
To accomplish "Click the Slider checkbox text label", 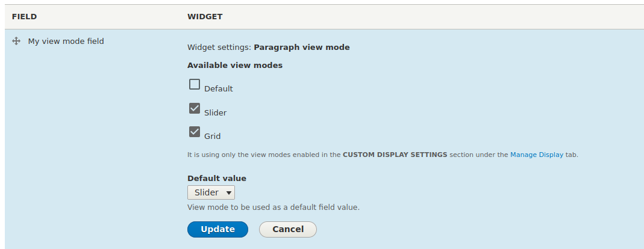I will click(x=215, y=113).
